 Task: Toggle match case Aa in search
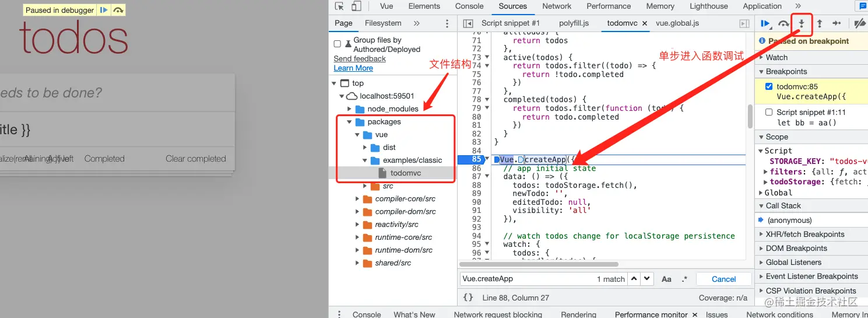pos(666,279)
